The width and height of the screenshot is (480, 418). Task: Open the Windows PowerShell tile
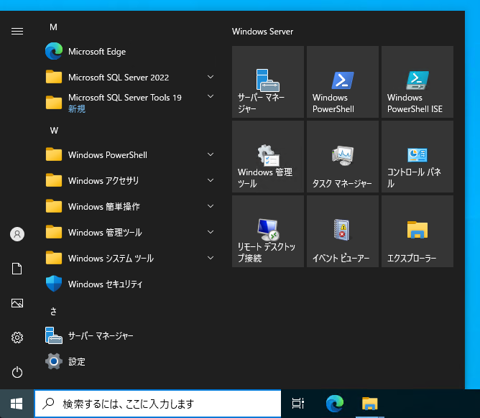coord(343,82)
